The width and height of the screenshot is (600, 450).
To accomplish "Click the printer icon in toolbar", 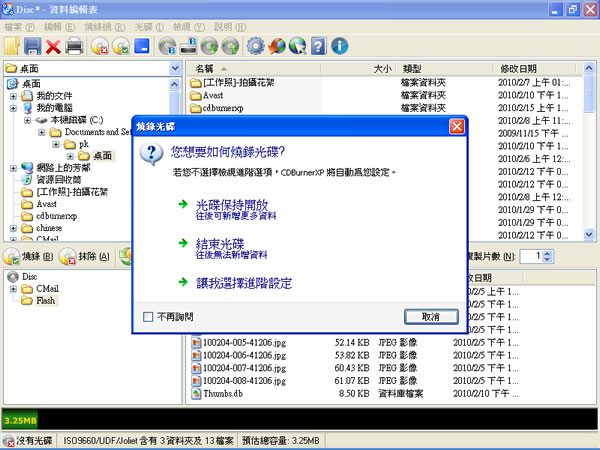I will 74,46.
